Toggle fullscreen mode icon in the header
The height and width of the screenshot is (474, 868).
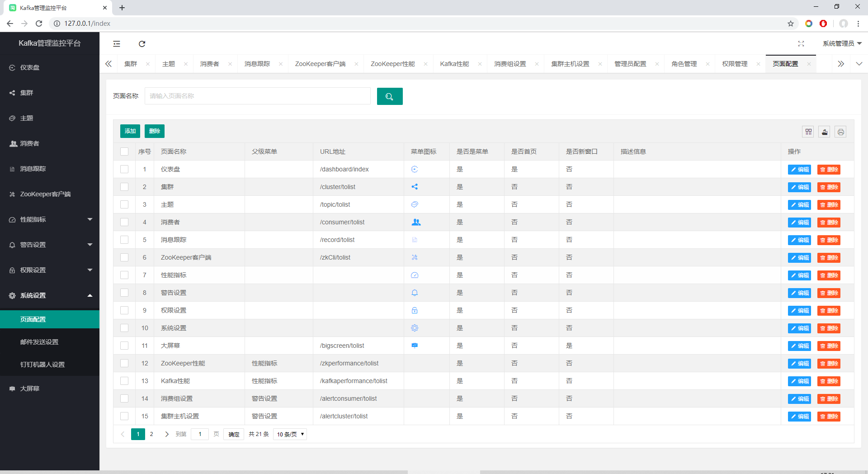pos(801,43)
